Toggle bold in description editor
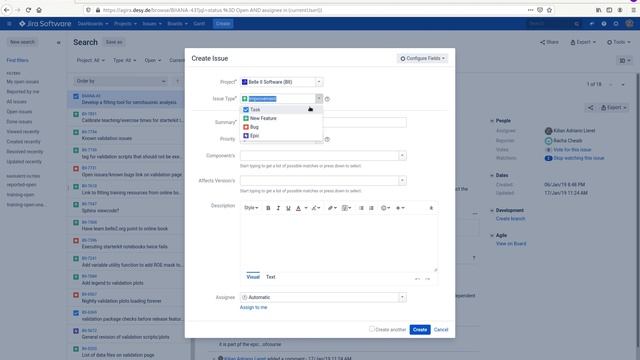 coord(268,208)
